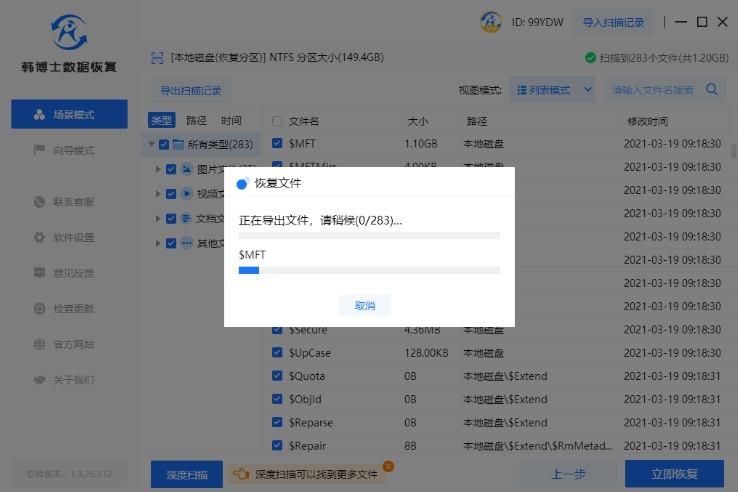Expand the 图片文件 tree node
Screen dimensions: 738x492
[158, 169]
